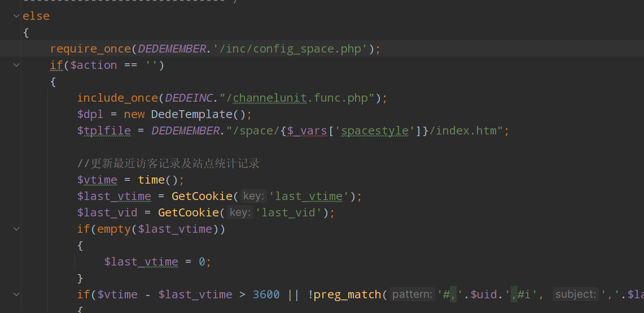Screen dimensions: 644x313
Task: Click the Chinese comment line
Action: click(x=168, y=163)
